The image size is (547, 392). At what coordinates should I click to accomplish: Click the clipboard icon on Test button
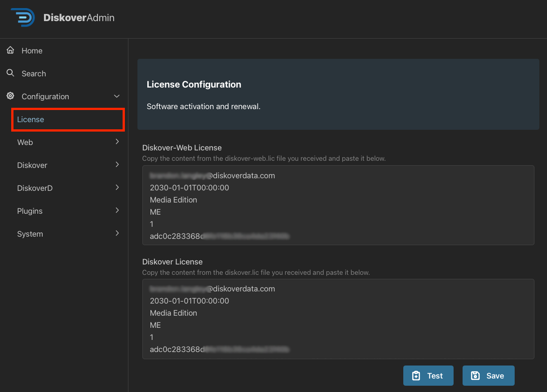pyautogui.click(x=416, y=376)
